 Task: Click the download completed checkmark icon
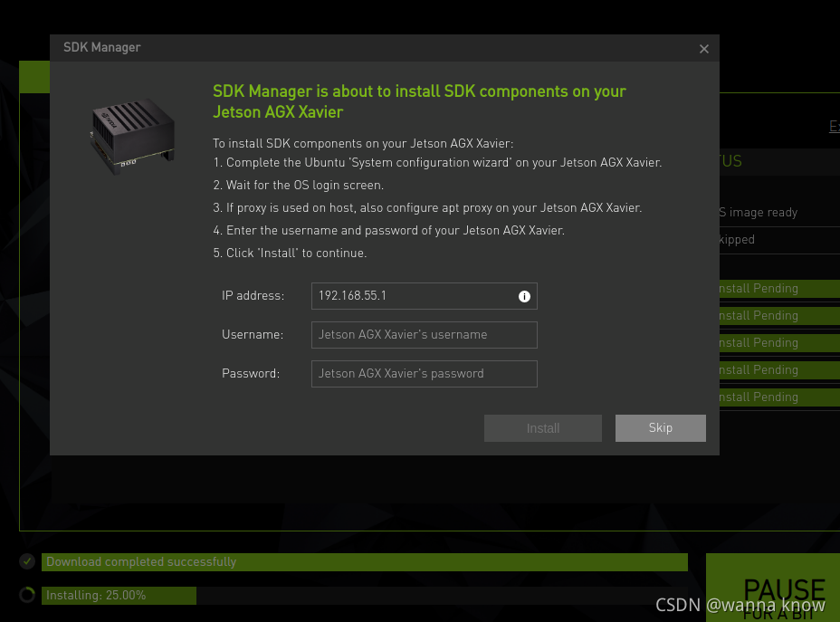27,561
